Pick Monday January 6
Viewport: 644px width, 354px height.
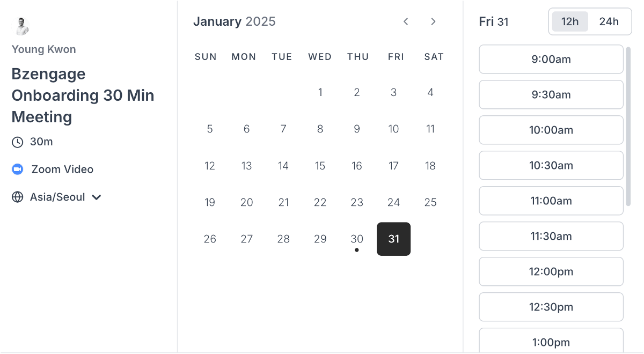pyautogui.click(x=246, y=129)
